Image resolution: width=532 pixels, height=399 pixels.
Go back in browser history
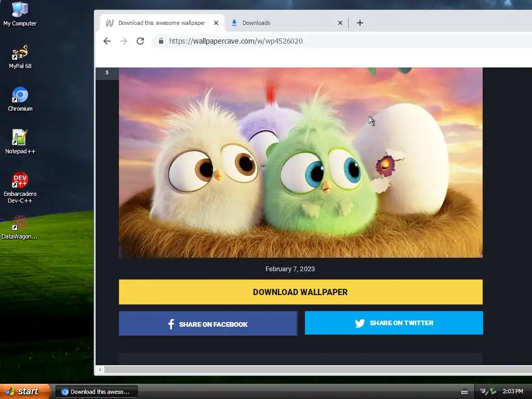[107, 41]
